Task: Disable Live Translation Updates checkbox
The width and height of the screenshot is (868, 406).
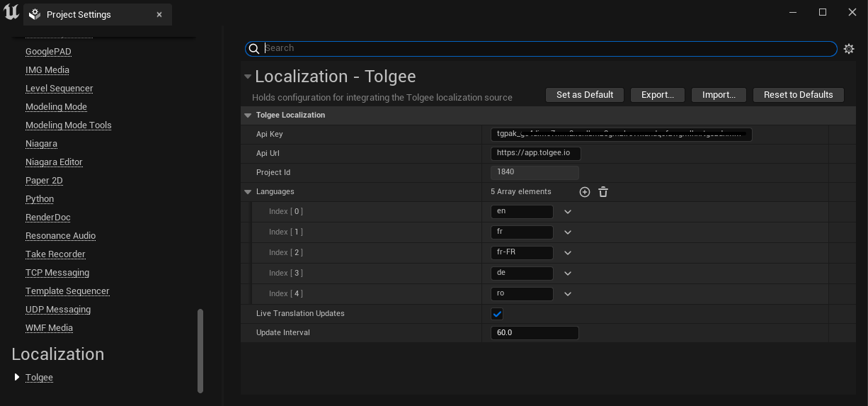Action: point(497,314)
